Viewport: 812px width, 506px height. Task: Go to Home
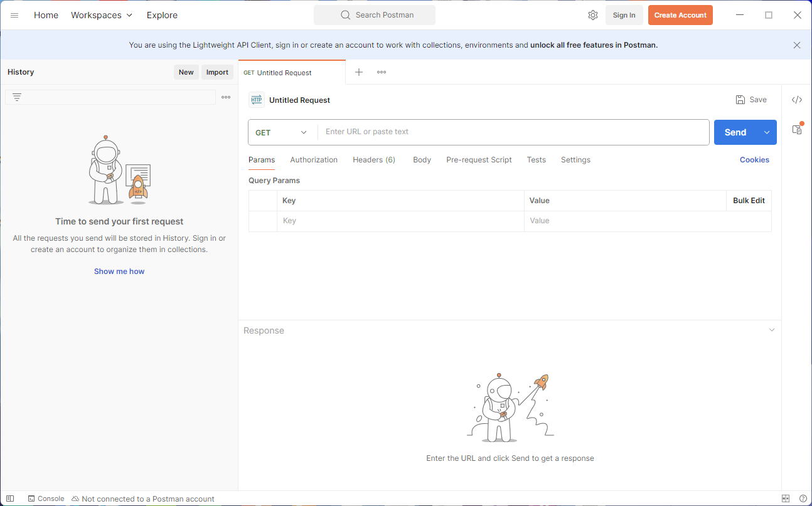(46, 15)
